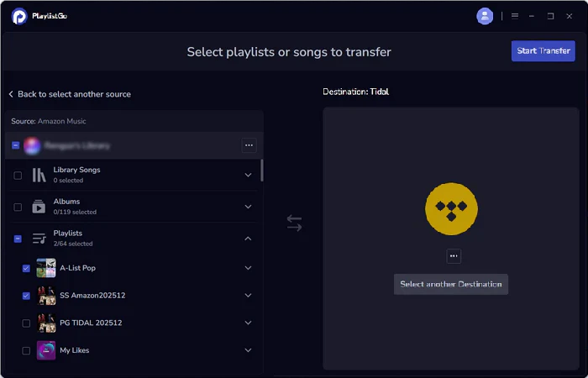Click the 'A-List Pop' playlist name
This screenshot has height=378, width=588.
77,268
